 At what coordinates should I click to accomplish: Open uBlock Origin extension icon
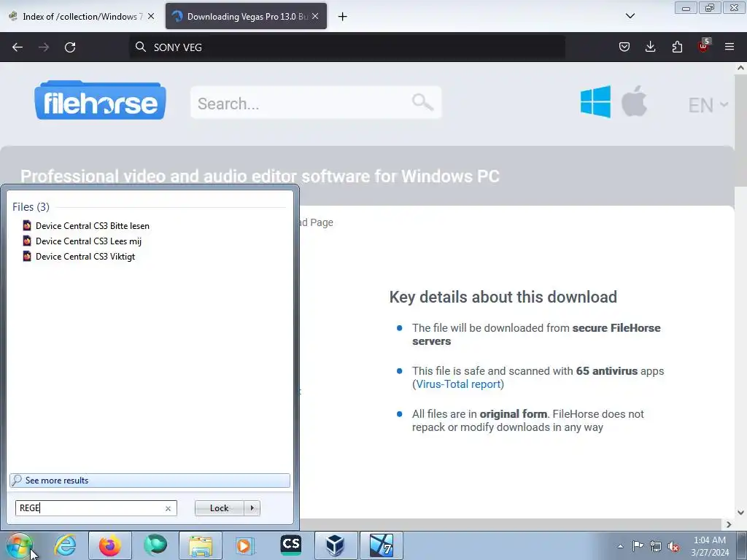click(x=704, y=46)
